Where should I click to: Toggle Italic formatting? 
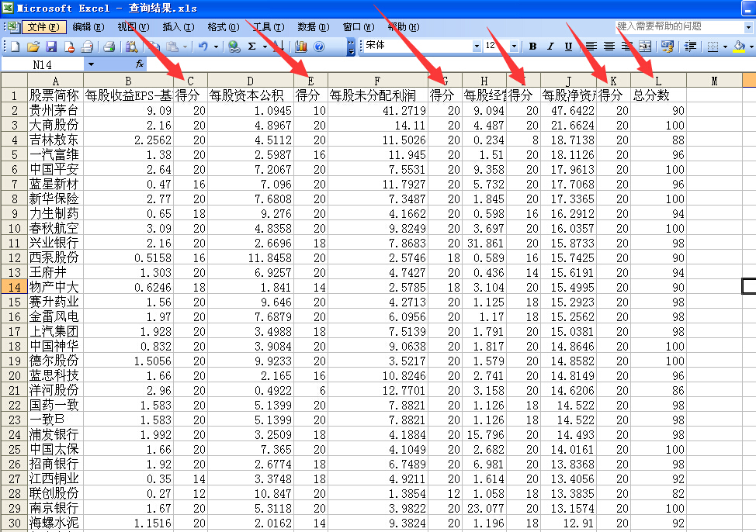coord(550,47)
